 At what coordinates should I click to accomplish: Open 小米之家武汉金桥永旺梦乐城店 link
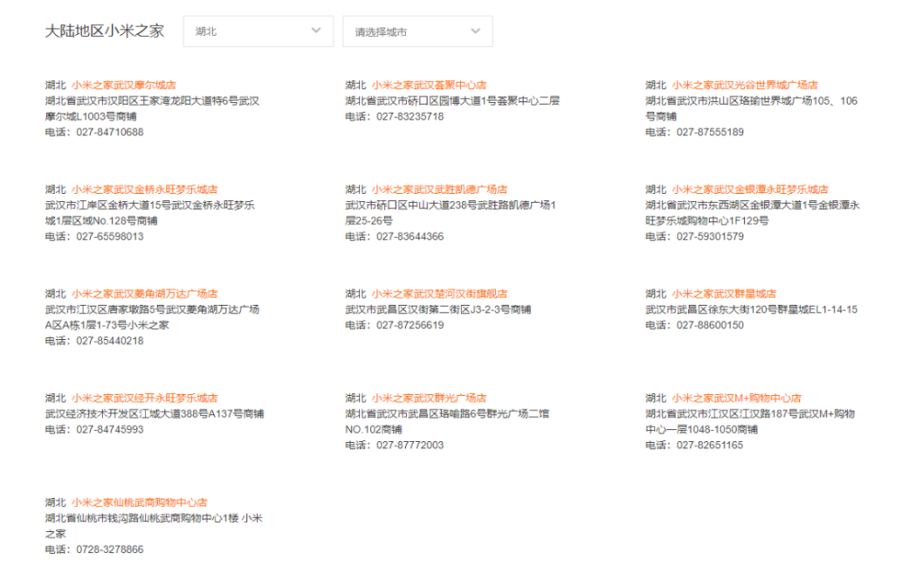[144, 189]
